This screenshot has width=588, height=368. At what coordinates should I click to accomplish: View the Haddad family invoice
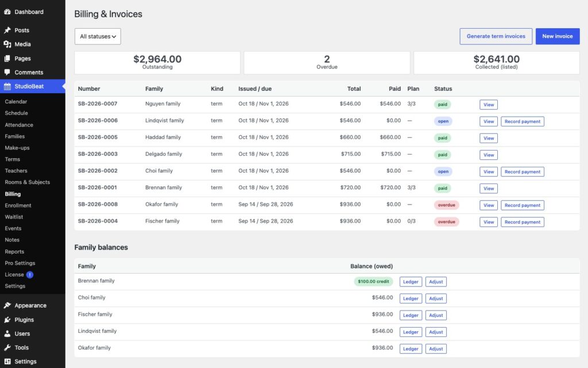[x=488, y=138]
